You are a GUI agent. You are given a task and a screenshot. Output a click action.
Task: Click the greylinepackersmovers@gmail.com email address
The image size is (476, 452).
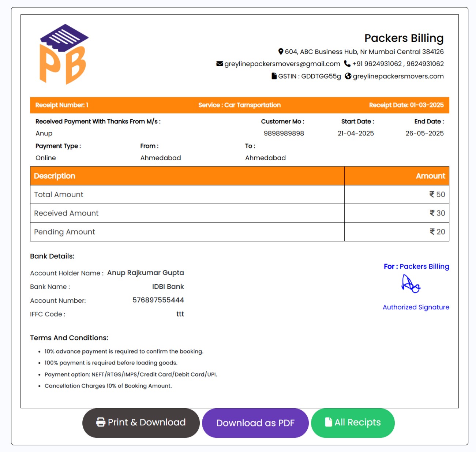point(282,64)
